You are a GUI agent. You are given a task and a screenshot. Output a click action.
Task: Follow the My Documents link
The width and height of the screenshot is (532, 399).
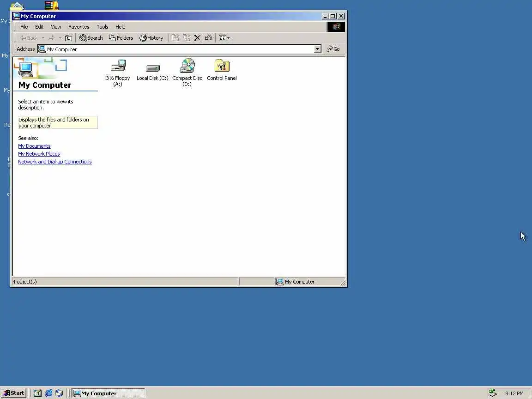pos(34,146)
